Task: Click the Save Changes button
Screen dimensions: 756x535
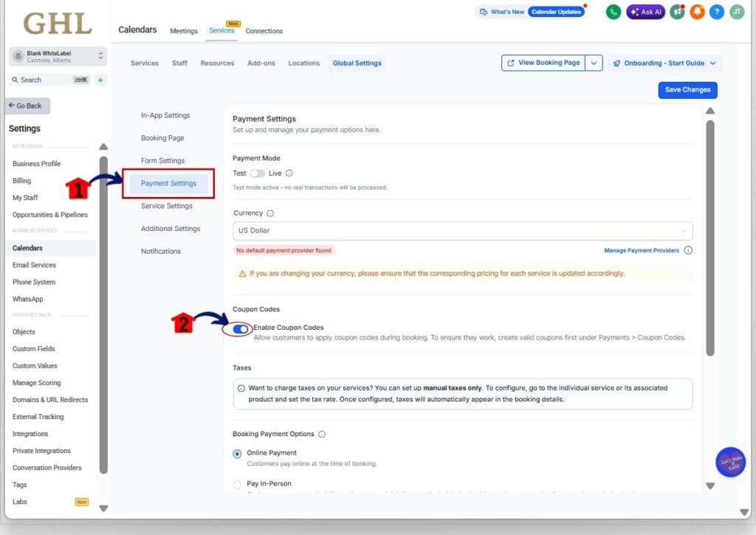Action: pos(687,90)
